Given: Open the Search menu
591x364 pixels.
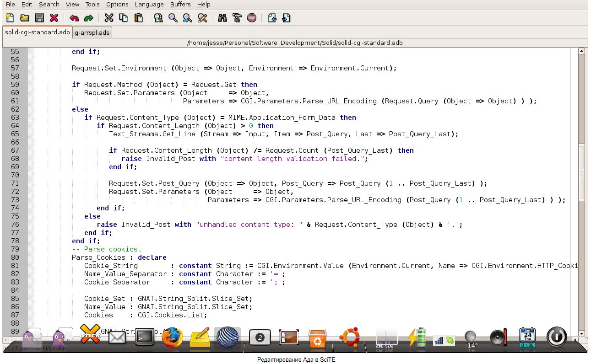Looking at the screenshot, I should click(x=49, y=4).
